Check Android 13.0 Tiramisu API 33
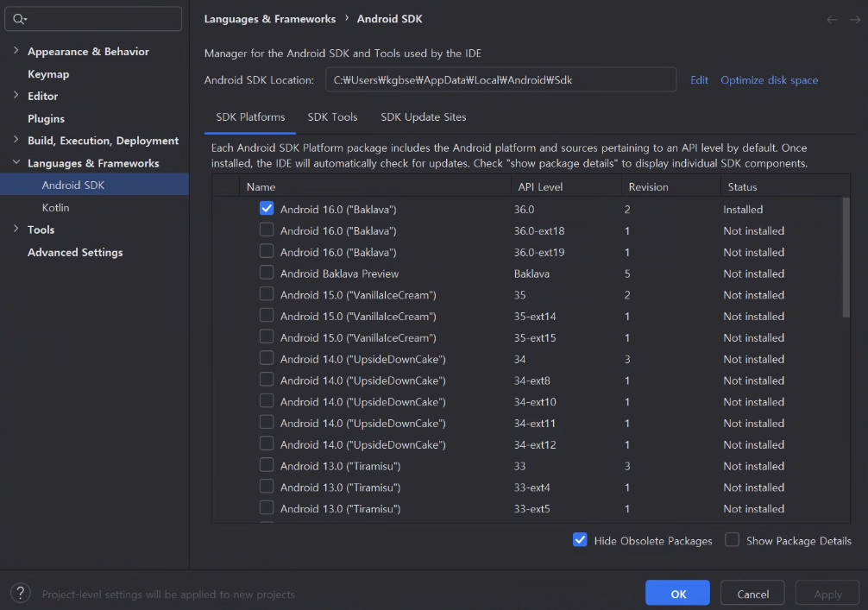Image resolution: width=868 pixels, height=610 pixels. coord(267,465)
